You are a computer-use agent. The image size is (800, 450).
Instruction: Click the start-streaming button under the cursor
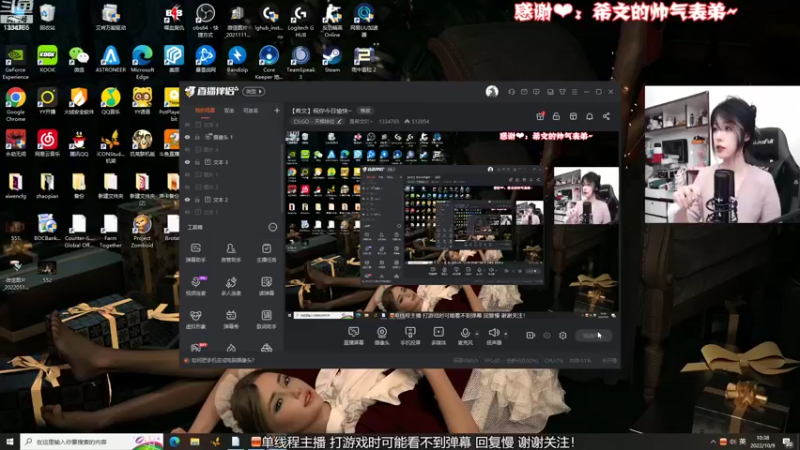click(593, 335)
